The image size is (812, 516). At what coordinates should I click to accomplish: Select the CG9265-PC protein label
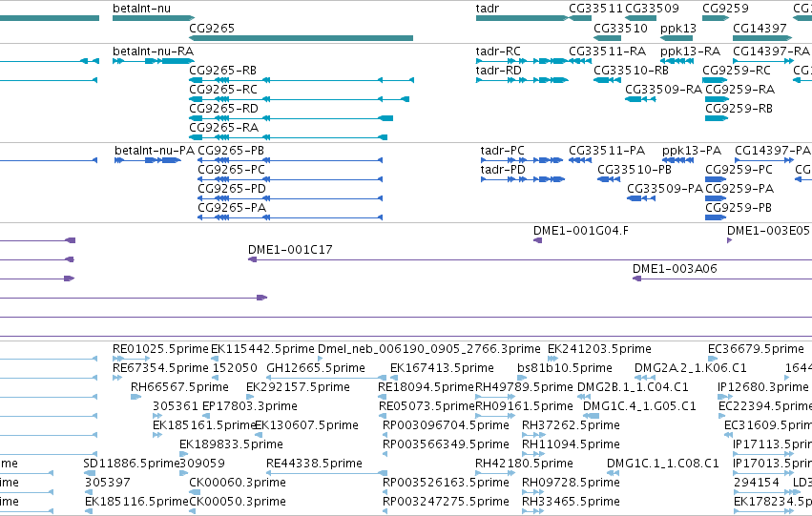pos(231,170)
